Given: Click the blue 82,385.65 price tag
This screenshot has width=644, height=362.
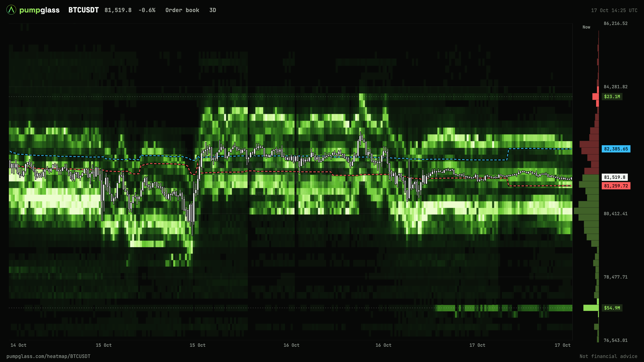Looking at the screenshot, I should (616, 149).
